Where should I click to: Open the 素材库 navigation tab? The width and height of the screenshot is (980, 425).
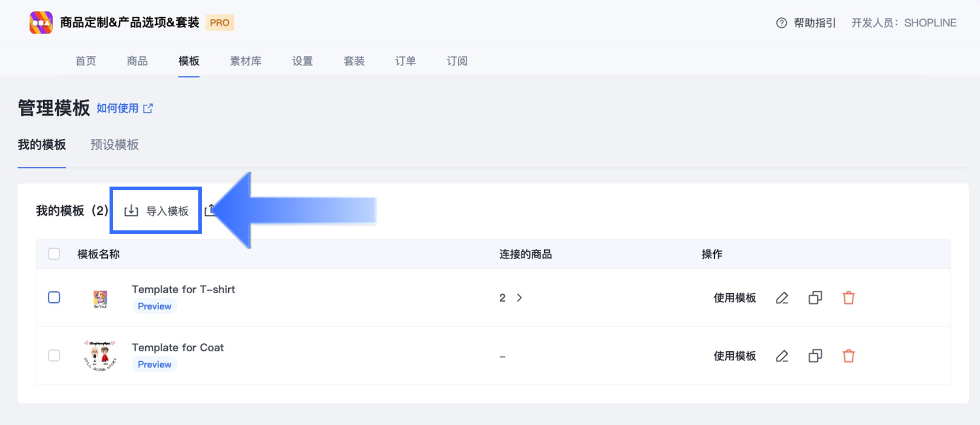tap(246, 61)
